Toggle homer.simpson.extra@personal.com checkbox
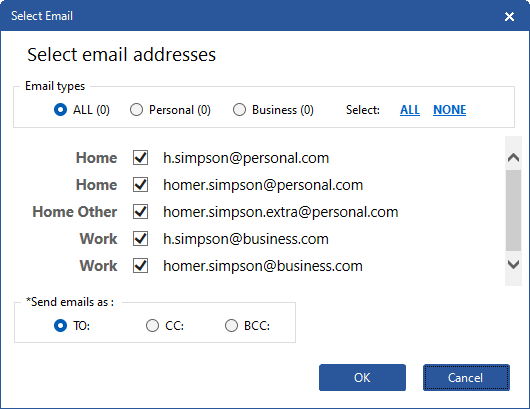This screenshot has height=409, width=530. coord(140,212)
